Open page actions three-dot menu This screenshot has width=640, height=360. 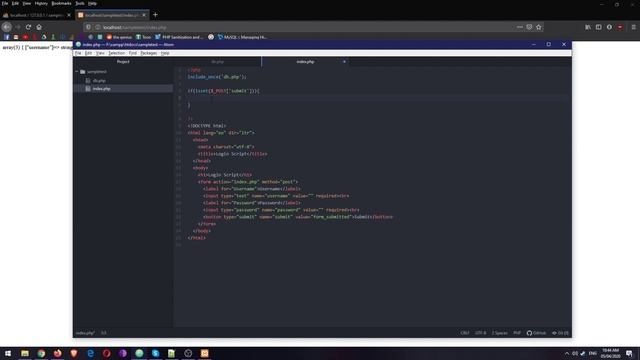(520, 27)
